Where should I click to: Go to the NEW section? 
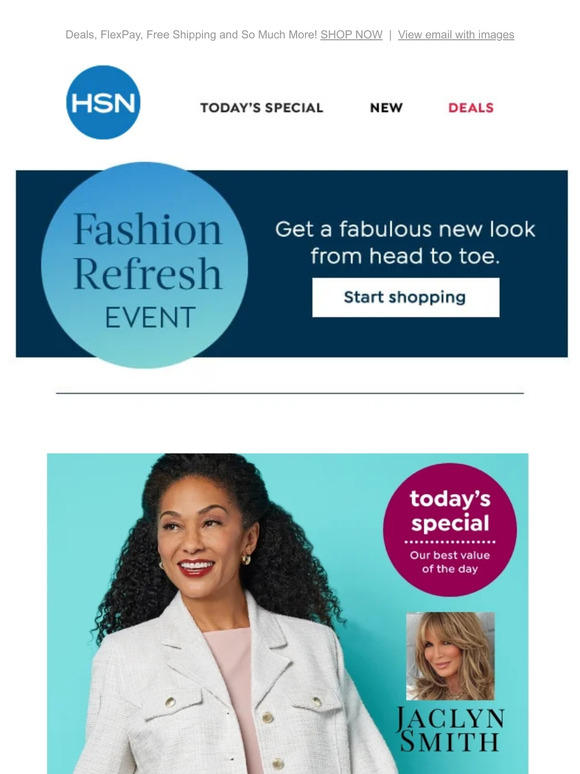click(x=386, y=108)
